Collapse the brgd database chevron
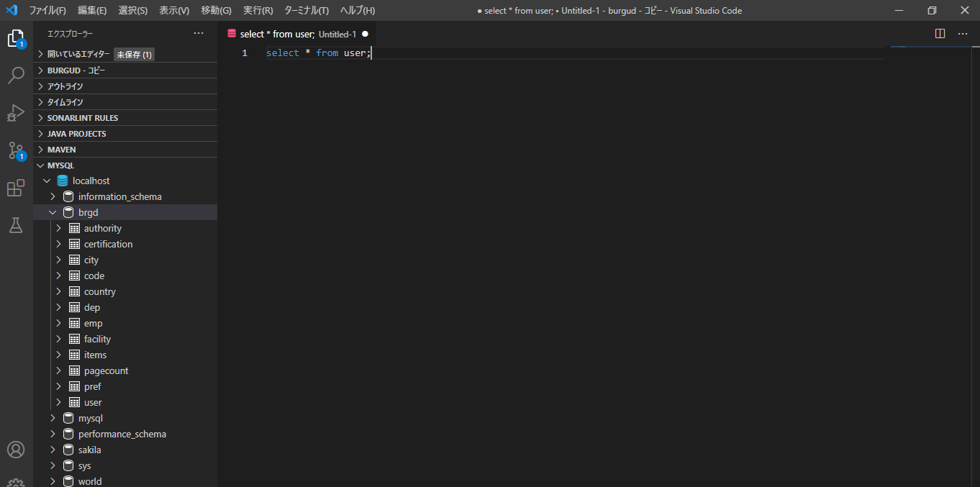980x487 pixels. 53,212
